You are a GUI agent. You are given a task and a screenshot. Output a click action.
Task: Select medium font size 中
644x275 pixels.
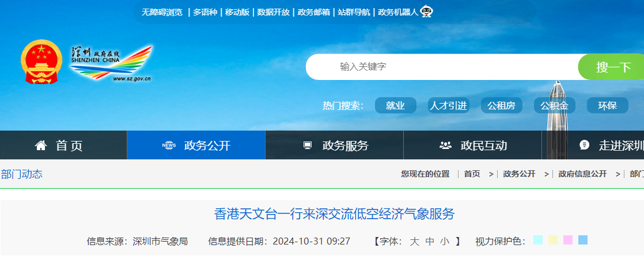click(430, 242)
